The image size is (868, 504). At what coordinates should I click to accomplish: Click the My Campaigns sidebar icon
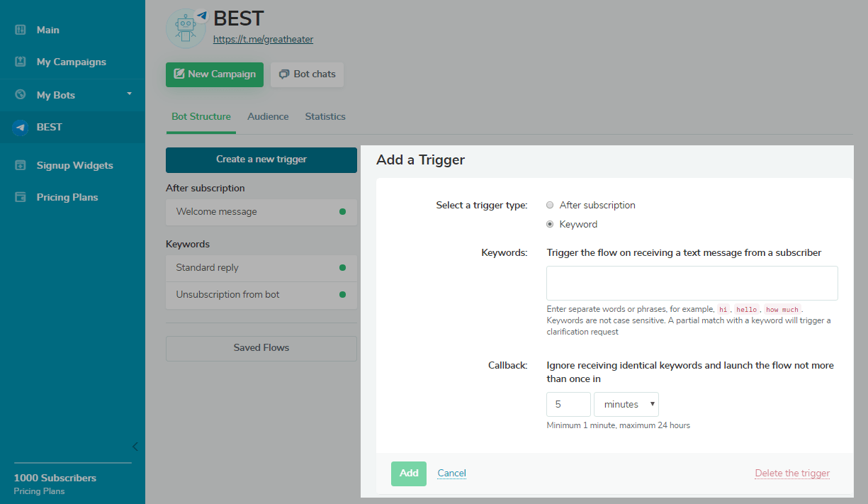coord(21,62)
